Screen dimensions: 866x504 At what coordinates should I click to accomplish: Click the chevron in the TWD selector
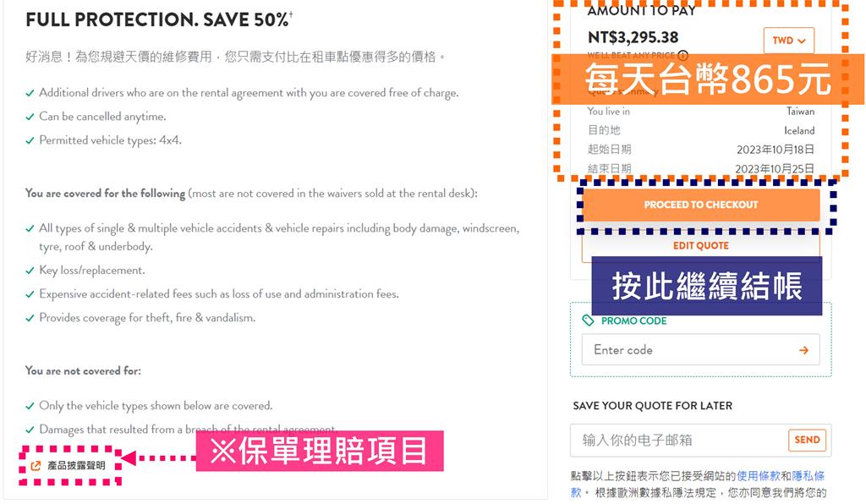click(802, 41)
